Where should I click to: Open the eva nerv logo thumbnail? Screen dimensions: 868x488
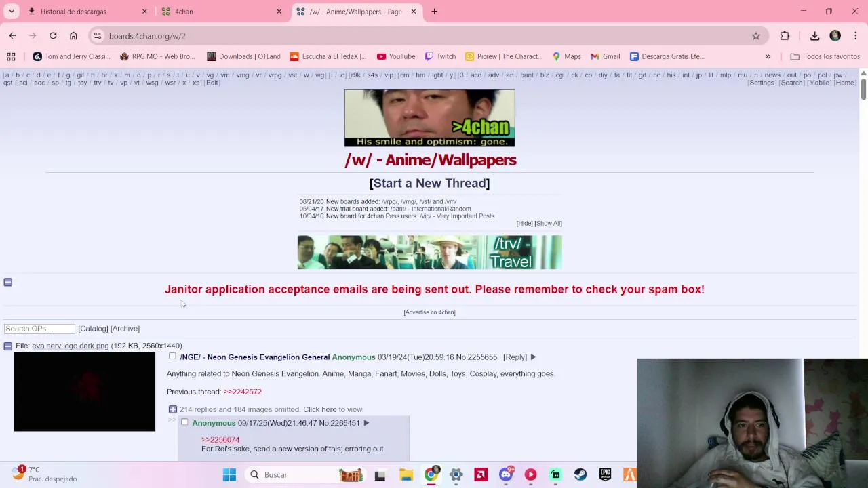click(85, 392)
